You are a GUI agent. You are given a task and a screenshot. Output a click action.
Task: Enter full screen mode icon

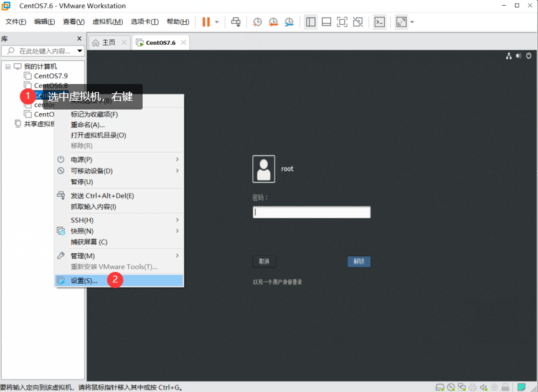(x=342, y=22)
